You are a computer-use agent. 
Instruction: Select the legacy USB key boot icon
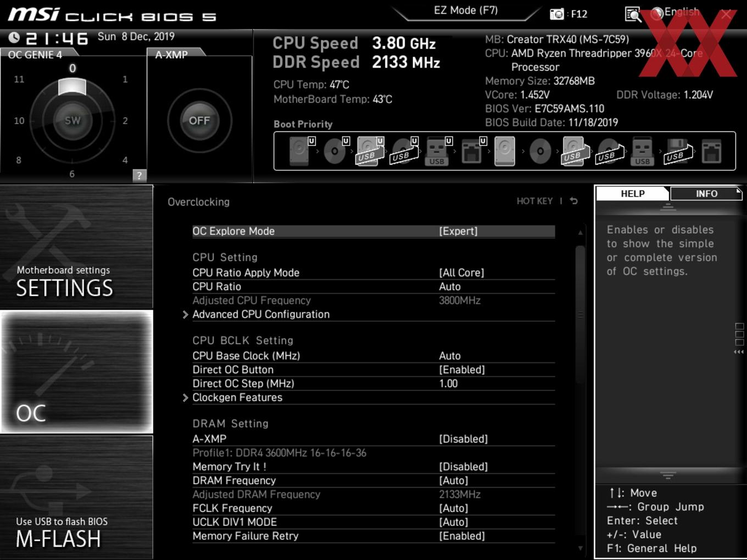coord(642,151)
